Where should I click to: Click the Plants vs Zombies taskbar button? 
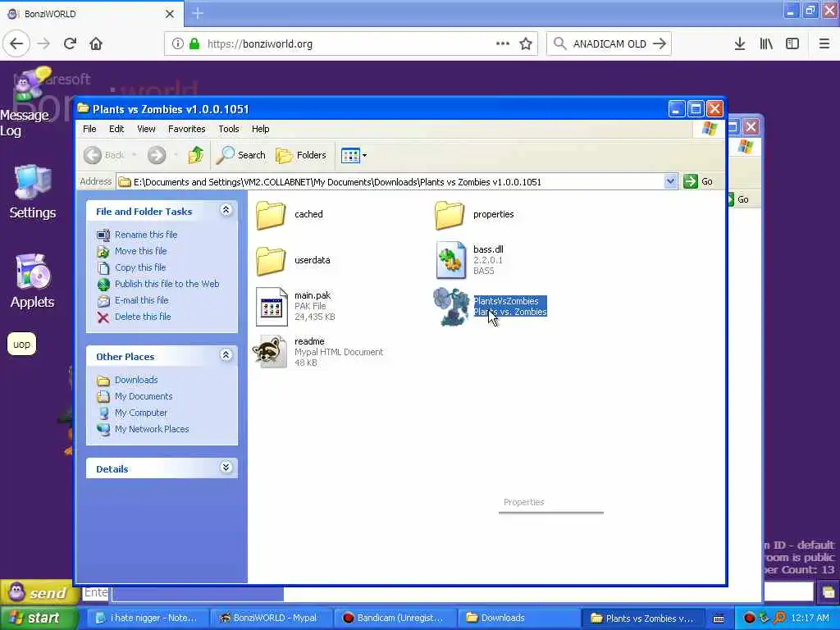(x=641, y=619)
